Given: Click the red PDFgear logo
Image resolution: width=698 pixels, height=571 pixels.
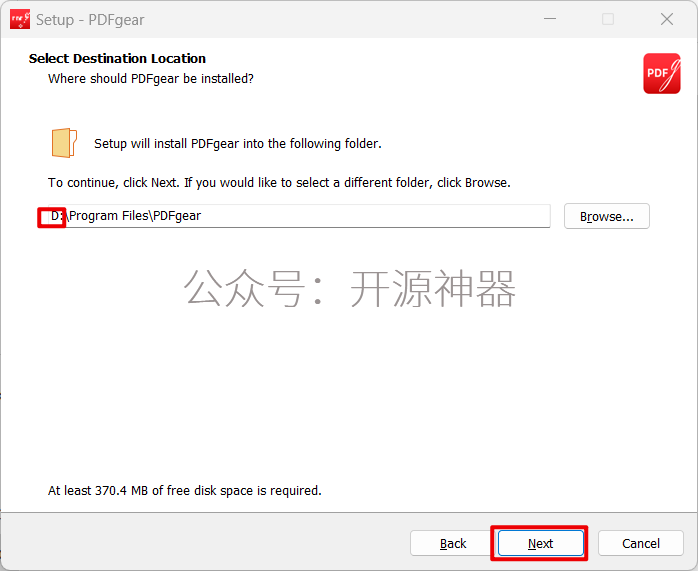Looking at the screenshot, I should [661, 73].
